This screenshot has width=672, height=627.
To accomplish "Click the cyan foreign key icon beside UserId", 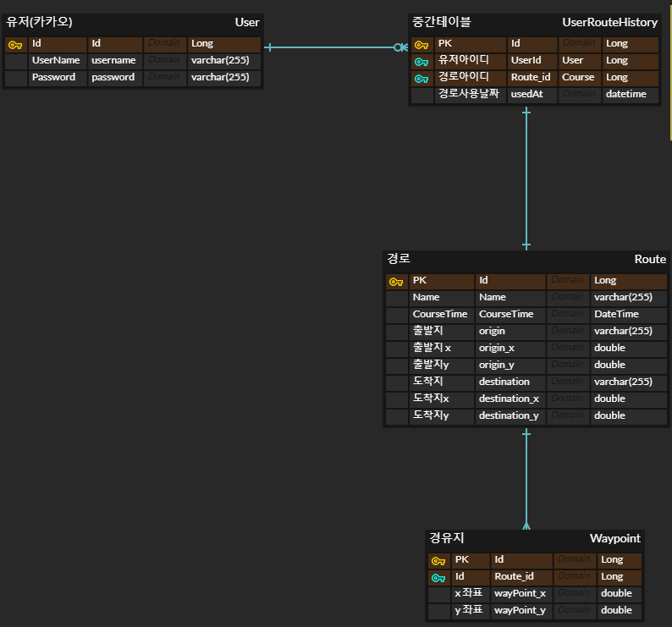I will (x=421, y=62).
